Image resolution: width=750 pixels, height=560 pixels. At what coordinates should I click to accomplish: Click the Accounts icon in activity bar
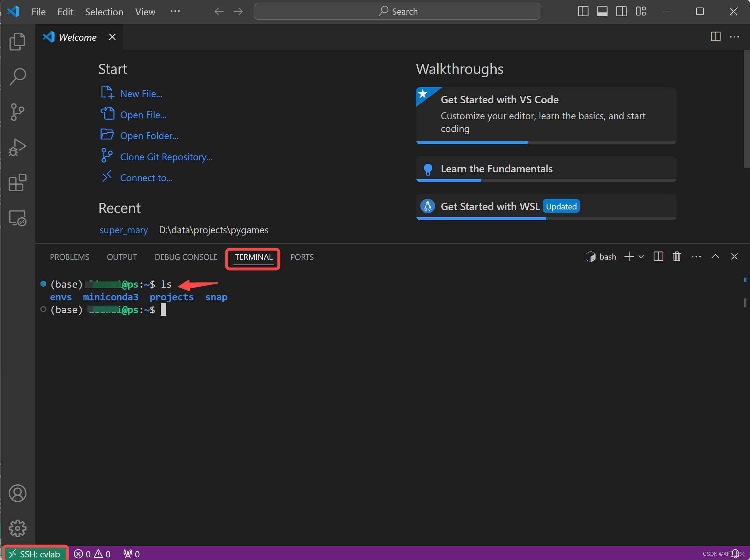pyautogui.click(x=17, y=493)
